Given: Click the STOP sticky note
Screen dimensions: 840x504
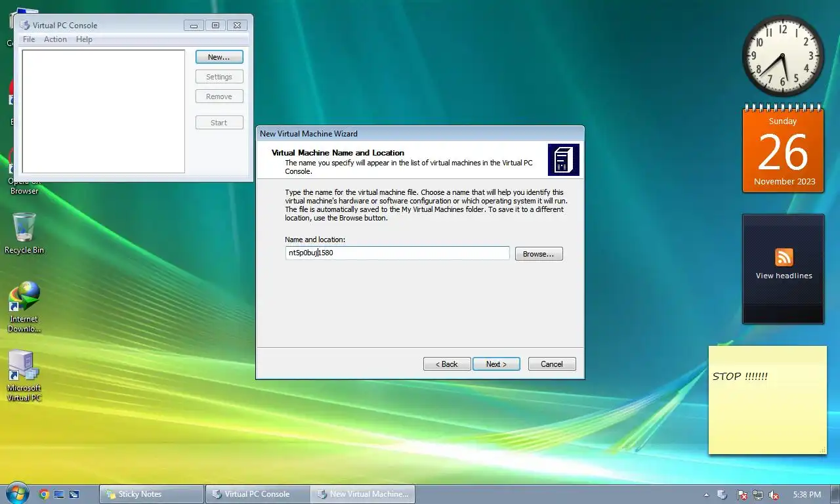Looking at the screenshot, I should [x=768, y=400].
